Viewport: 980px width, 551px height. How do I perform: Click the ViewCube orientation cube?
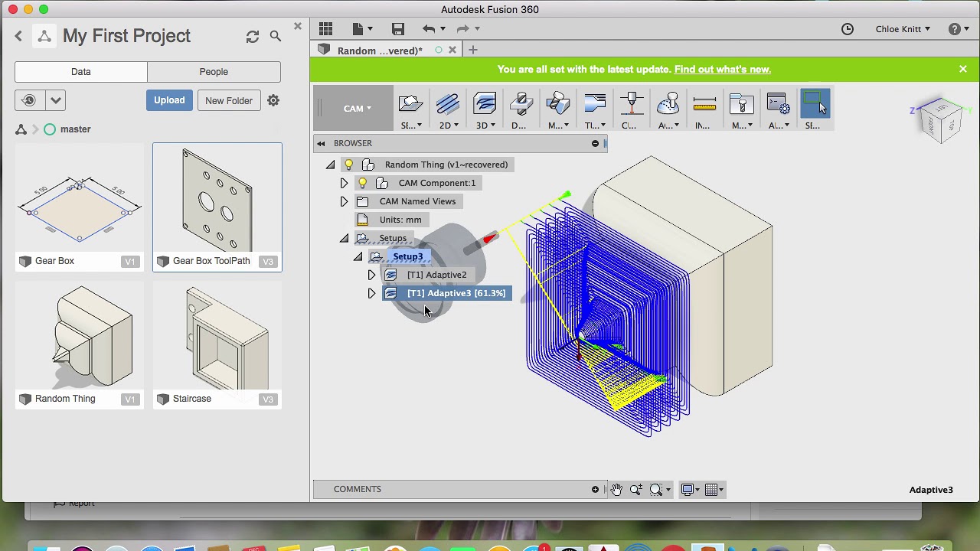(941, 121)
